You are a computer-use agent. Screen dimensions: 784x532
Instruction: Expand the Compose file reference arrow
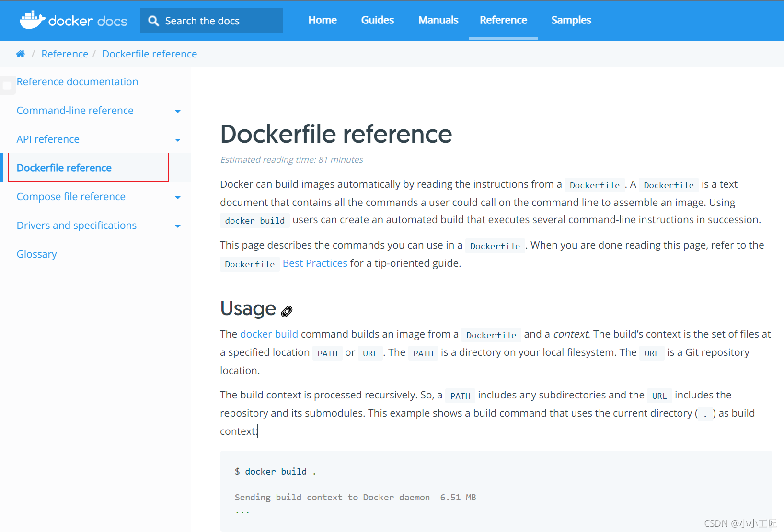[178, 197]
